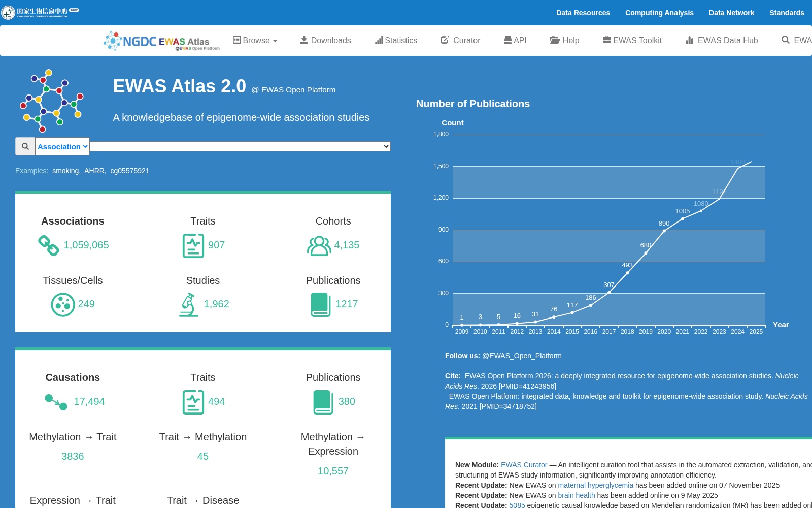812x508 pixels.
Task: Click the 1,962 studies count
Action: coord(217,304)
